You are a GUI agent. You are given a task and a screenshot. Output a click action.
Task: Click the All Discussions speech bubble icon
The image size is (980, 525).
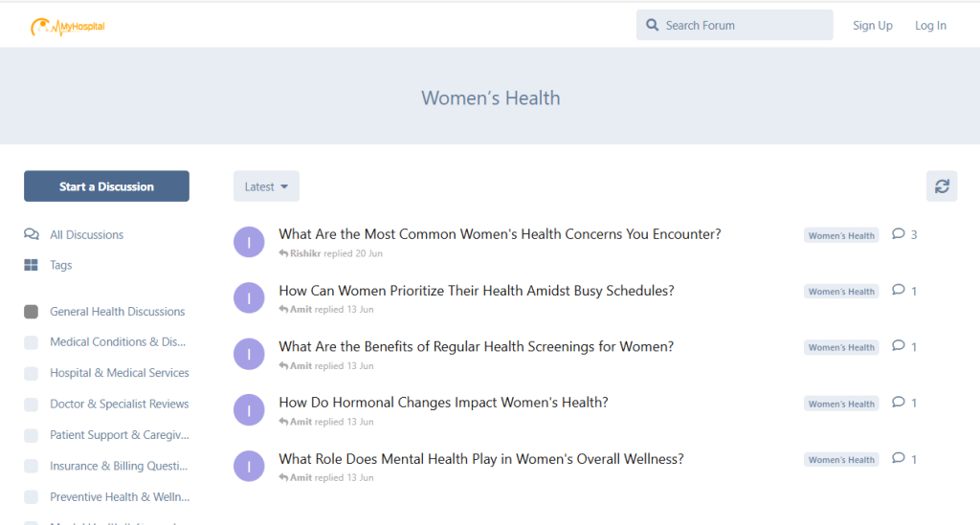[x=32, y=234]
